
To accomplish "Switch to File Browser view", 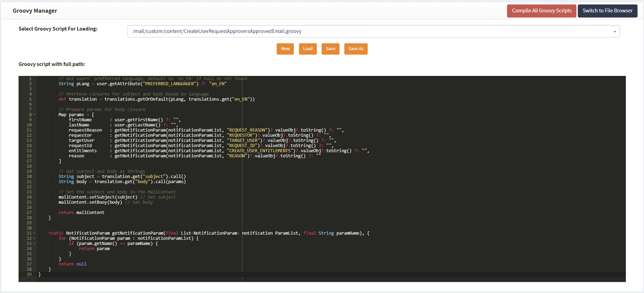I will [607, 11].
